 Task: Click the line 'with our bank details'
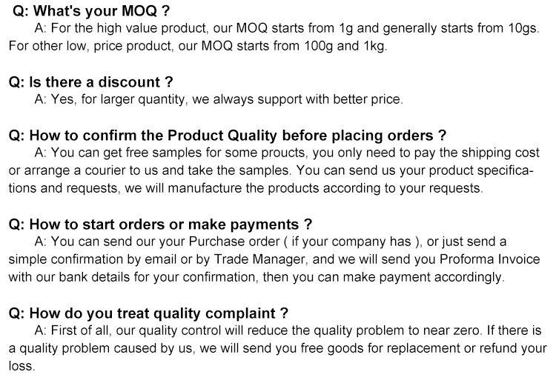click(x=257, y=277)
